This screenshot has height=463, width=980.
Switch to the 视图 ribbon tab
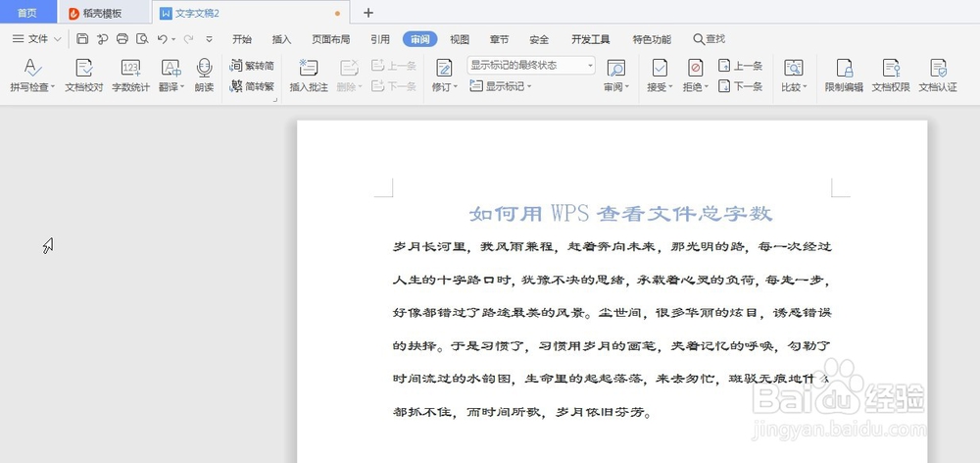tap(460, 39)
